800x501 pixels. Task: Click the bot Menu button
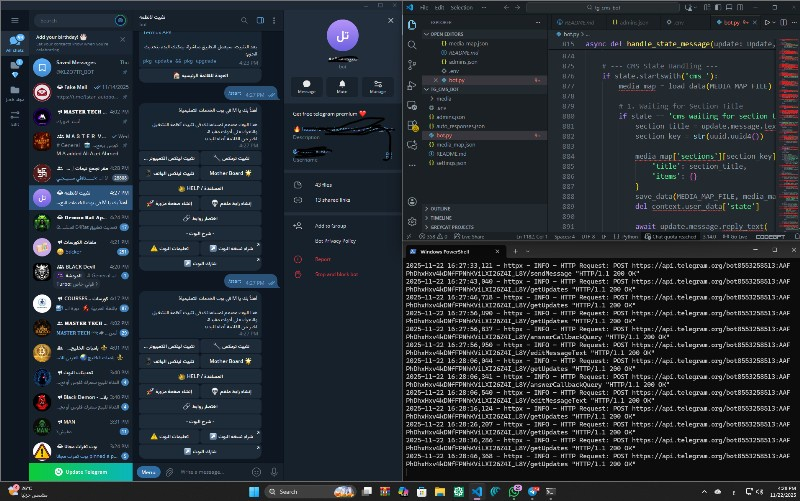tap(147, 471)
